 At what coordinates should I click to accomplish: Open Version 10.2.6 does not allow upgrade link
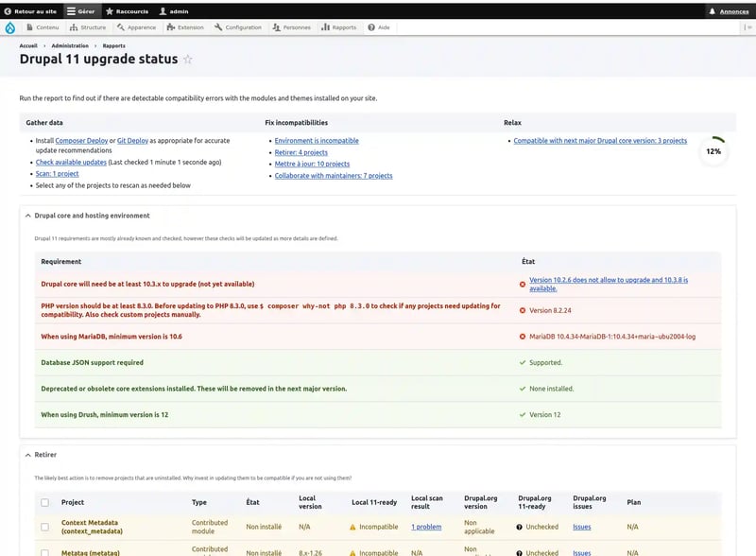pos(609,285)
